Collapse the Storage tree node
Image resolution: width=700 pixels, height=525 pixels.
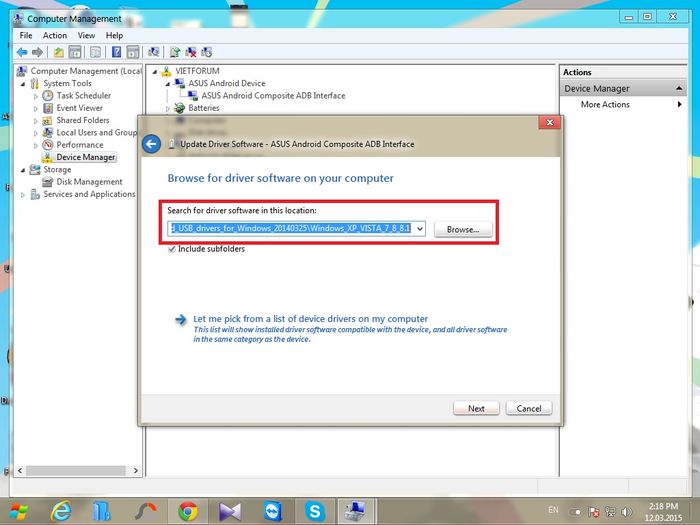(23, 170)
